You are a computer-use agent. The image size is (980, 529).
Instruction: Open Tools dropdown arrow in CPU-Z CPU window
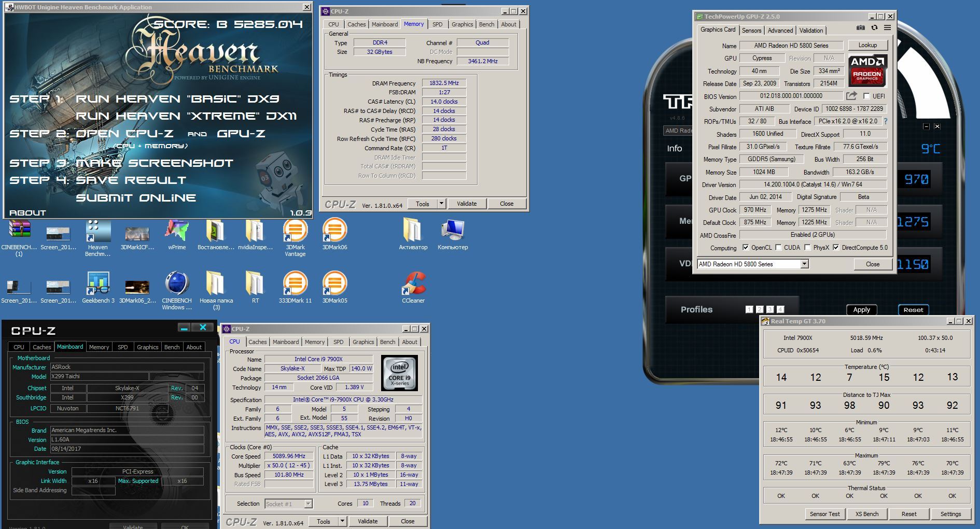pyautogui.click(x=342, y=521)
